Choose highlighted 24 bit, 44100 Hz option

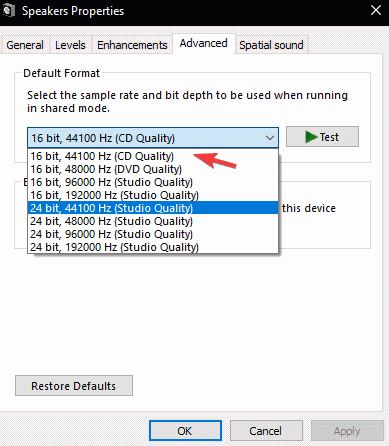point(153,208)
